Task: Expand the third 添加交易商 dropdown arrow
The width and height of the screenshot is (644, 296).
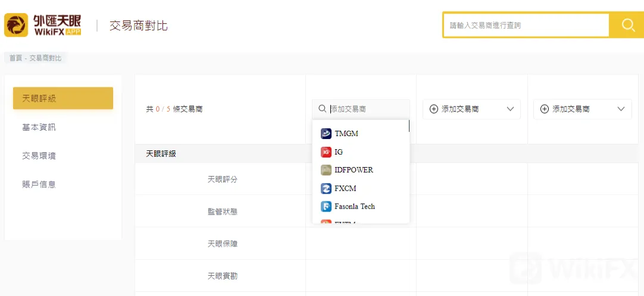Action: [x=621, y=109]
